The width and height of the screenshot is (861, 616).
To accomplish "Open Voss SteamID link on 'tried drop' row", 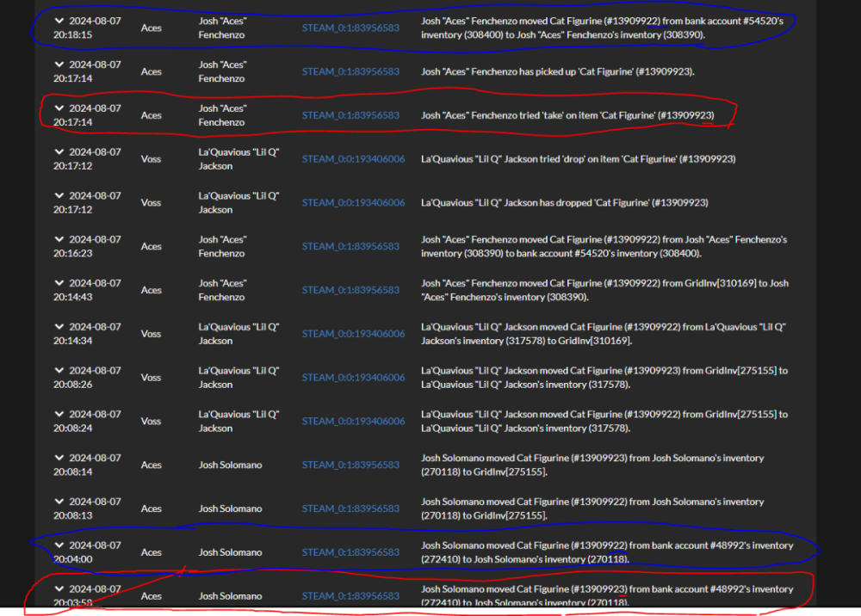I will [353, 159].
